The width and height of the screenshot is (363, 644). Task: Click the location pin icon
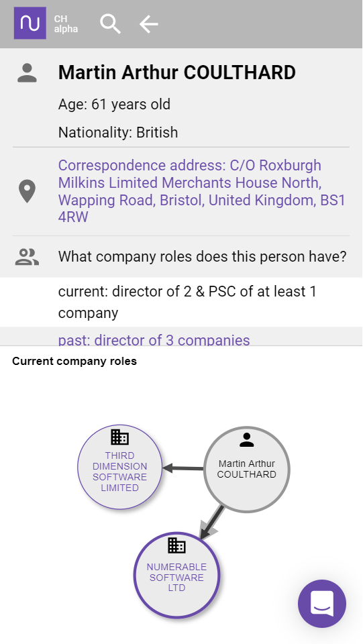(x=27, y=191)
